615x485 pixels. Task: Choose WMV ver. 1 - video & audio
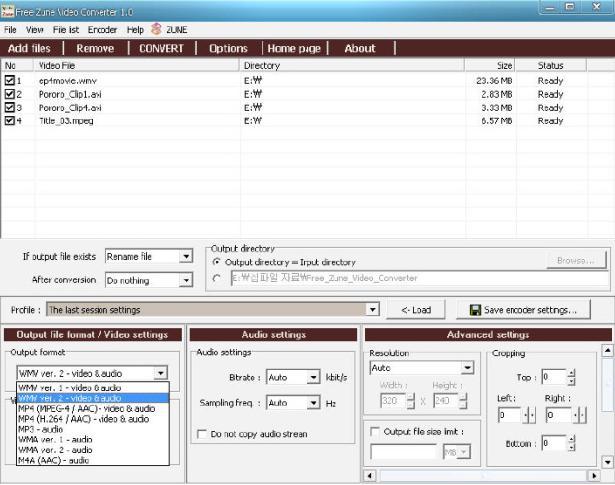[x=93, y=388]
